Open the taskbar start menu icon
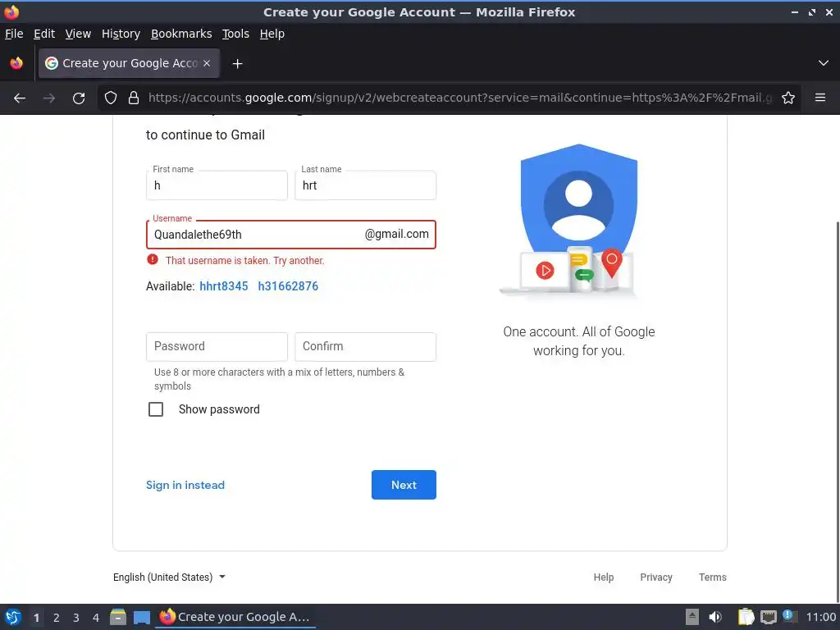The height and width of the screenshot is (630, 840). (x=13, y=617)
